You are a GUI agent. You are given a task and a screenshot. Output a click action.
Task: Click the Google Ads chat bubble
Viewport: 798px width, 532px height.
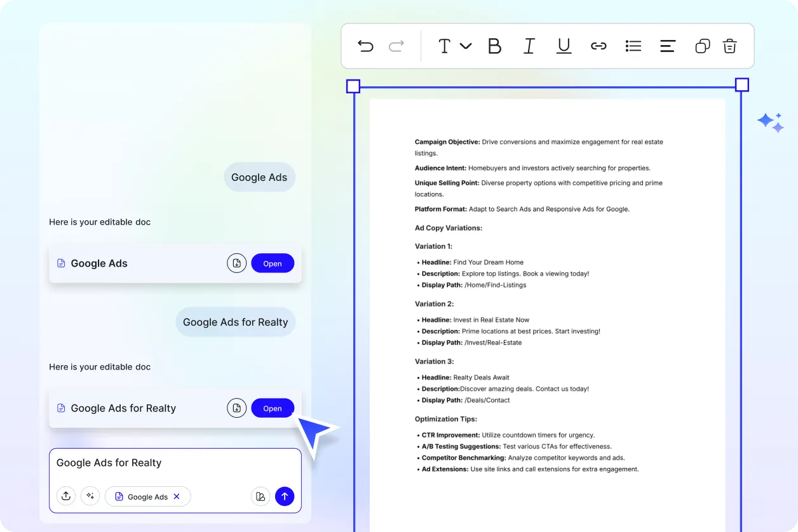[x=259, y=177]
